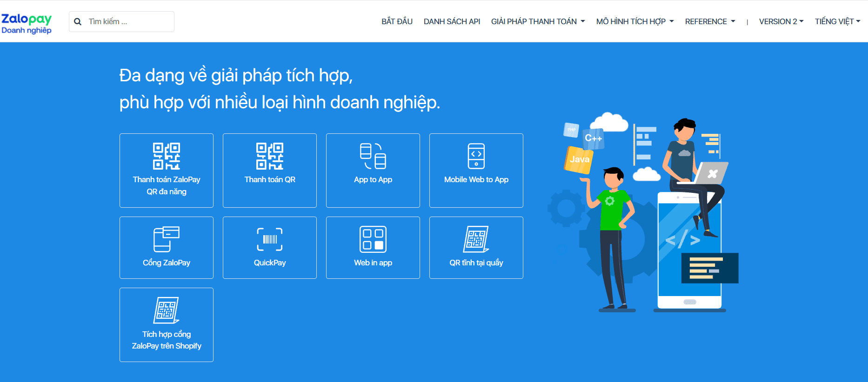Click the developers illustration image
The image size is (868, 382).
pyautogui.click(x=643, y=212)
